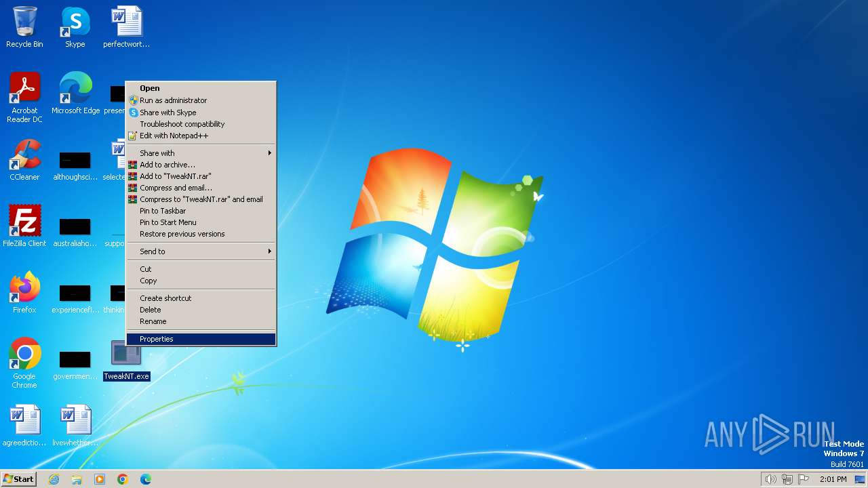Select the althoughsci desktop file
Image resolution: width=868 pixels, height=488 pixels.
click(x=75, y=167)
